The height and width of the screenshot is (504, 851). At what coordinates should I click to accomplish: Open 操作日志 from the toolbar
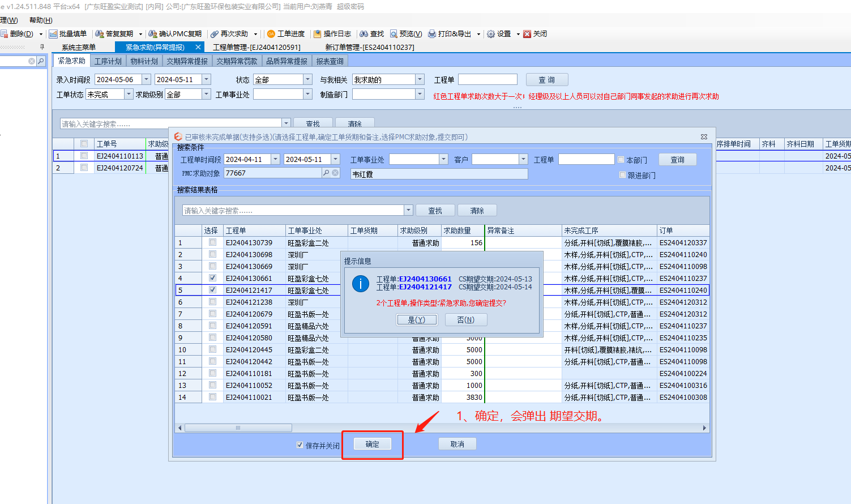click(333, 34)
